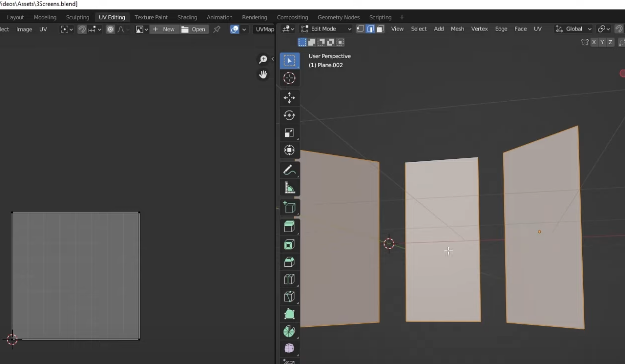This screenshot has width=625, height=364.
Task: Toggle X axis mirror
Action: coord(593,42)
